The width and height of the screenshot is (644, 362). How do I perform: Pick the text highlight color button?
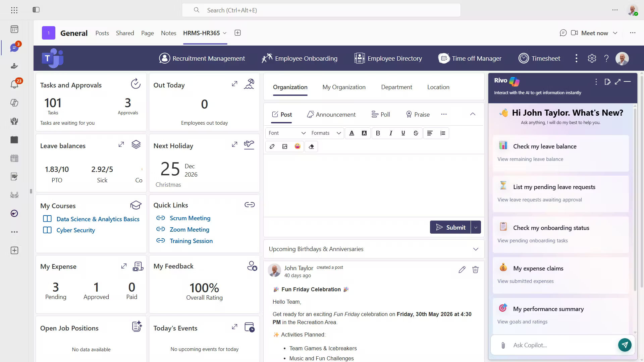click(364, 133)
